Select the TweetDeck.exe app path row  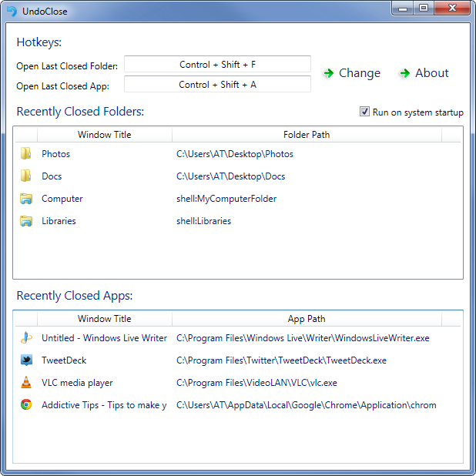point(281,360)
